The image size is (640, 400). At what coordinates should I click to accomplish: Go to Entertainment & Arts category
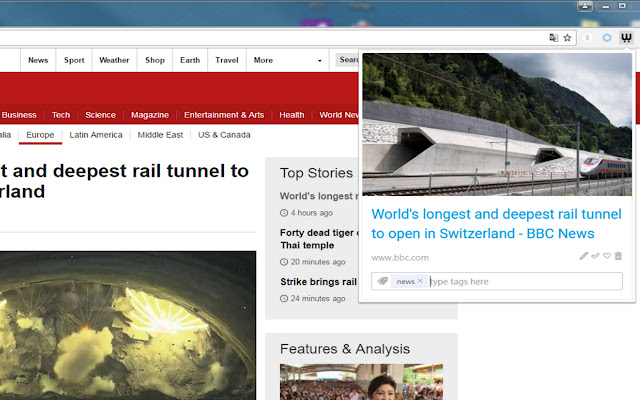point(224,115)
